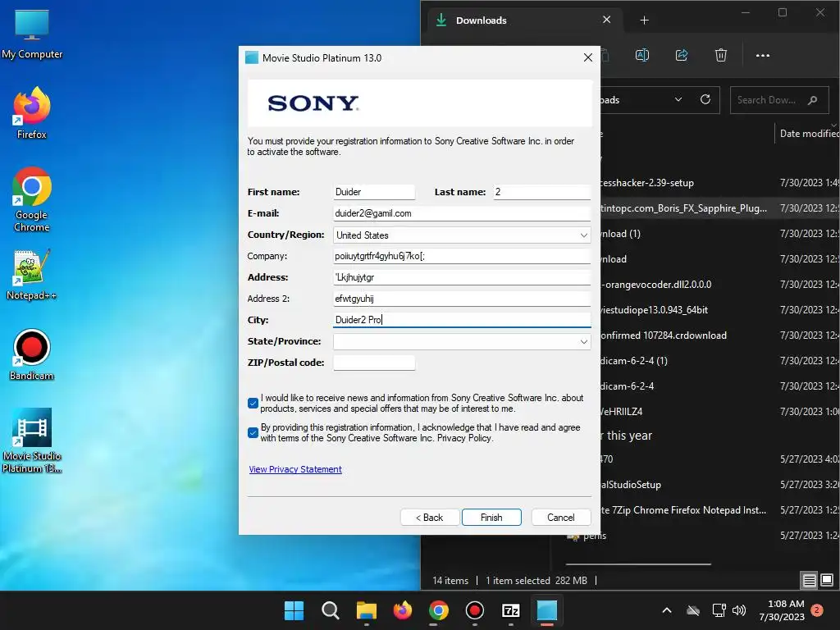The height and width of the screenshot is (630, 840).
Task: Expand the State/Province dropdown
Action: point(583,342)
